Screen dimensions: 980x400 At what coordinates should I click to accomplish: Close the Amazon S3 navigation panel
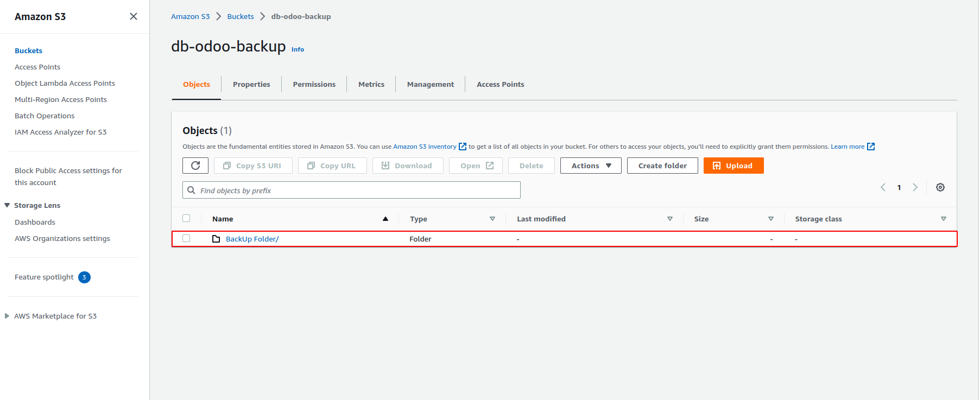pyautogui.click(x=134, y=16)
